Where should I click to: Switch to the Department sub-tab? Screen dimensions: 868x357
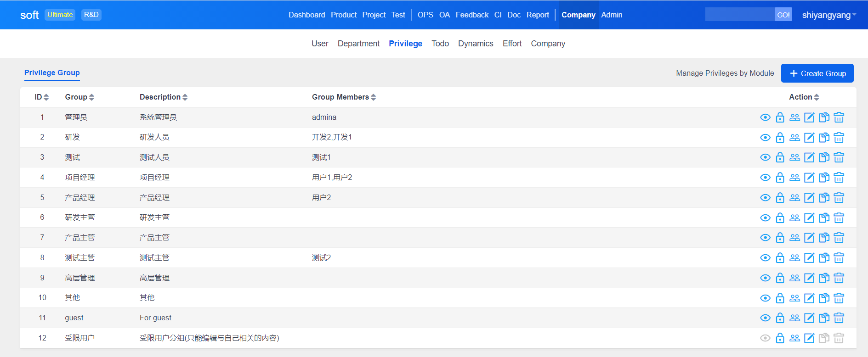pyautogui.click(x=358, y=44)
